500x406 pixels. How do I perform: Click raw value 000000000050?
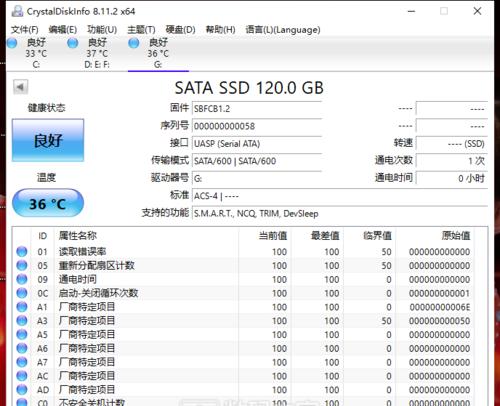440,321
